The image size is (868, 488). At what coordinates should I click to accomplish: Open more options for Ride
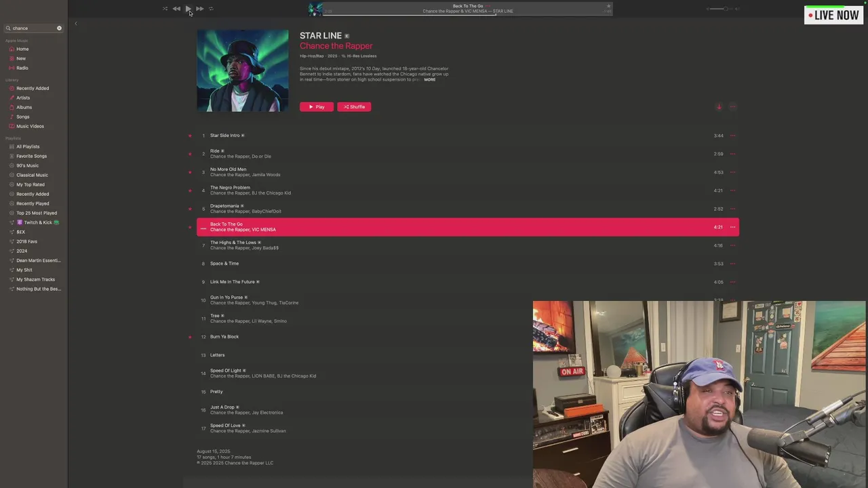732,154
